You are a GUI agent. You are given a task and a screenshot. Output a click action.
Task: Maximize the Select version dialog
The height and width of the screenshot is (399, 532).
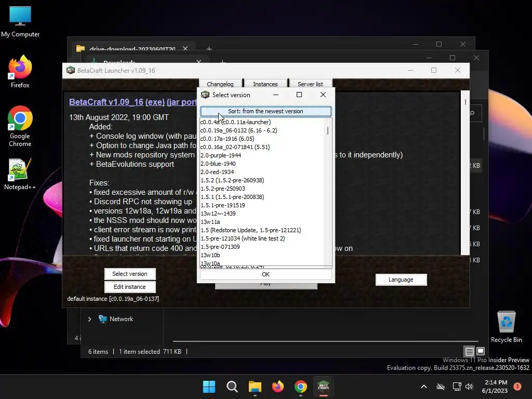click(299, 95)
